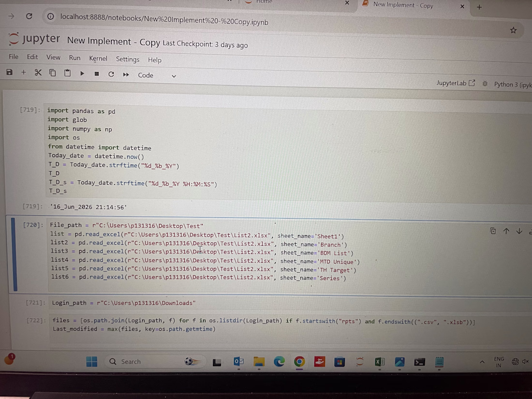The width and height of the screenshot is (532, 399).
Task: Save the notebook with the floppy disk icon
Action: point(10,72)
